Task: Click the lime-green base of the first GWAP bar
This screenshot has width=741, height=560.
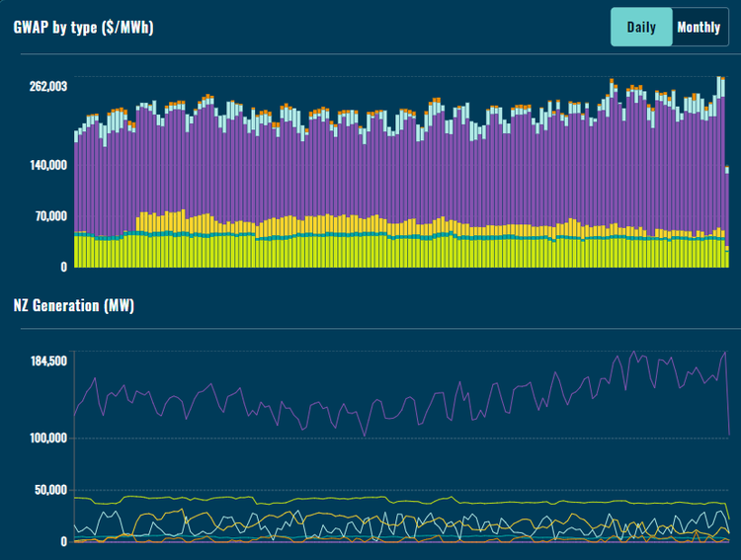Action: [x=76, y=253]
